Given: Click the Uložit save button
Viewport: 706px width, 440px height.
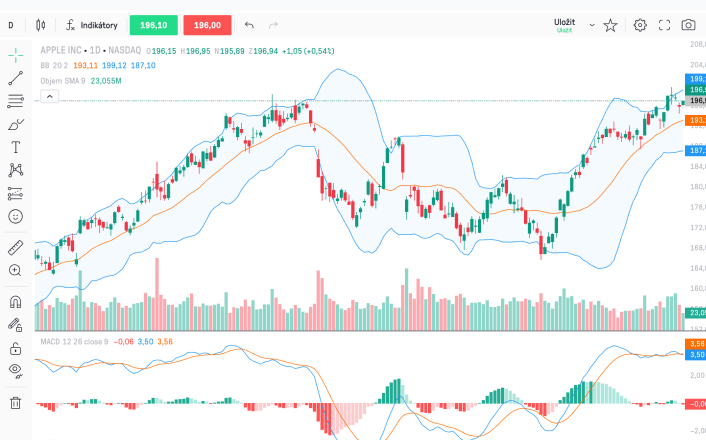Looking at the screenshot, I should pos(565,25).
